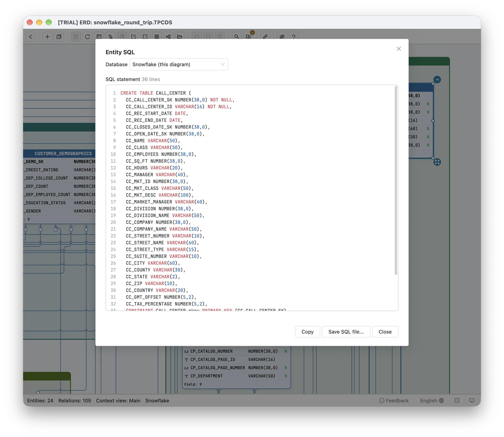This screenshot has width=504, height=437.
Task: Click the plus add toolbar icon
Action: [x=47, y=36]
